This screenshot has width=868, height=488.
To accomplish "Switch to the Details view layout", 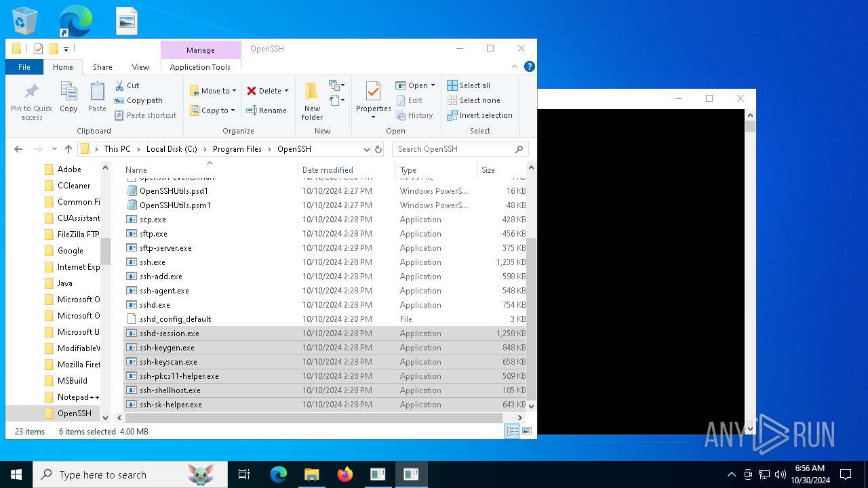I will (512, 431).
